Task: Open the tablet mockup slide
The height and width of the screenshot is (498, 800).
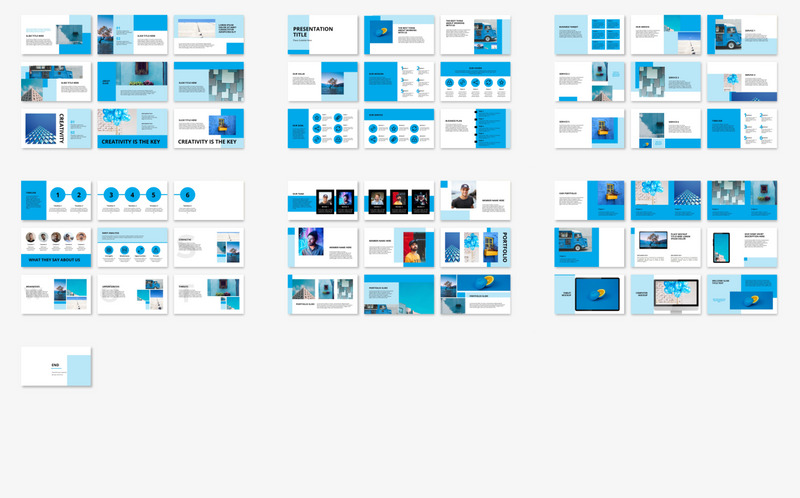Action: 589,294
